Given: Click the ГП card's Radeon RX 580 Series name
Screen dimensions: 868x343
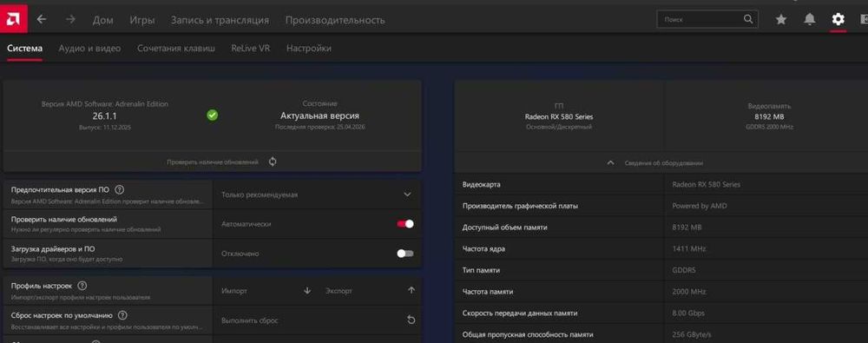Looking at the screenshot, I should pyautogui.click(x=559, y=116).
